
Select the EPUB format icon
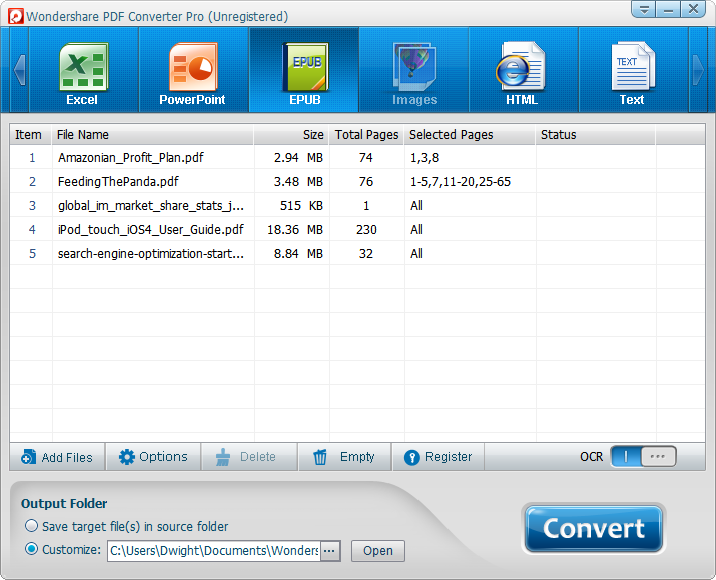[x=303, y=70]
